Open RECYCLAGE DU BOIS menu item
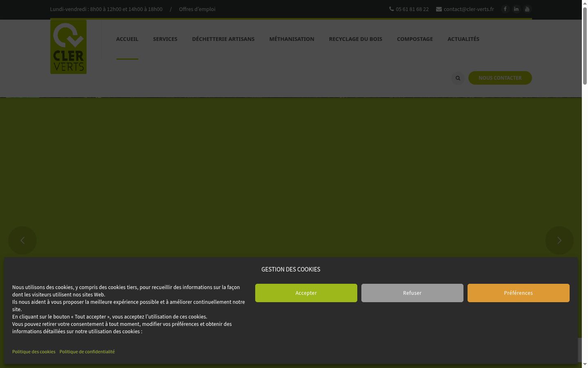Viewport: 588px width, 368px height. click(x=356, y=39)
